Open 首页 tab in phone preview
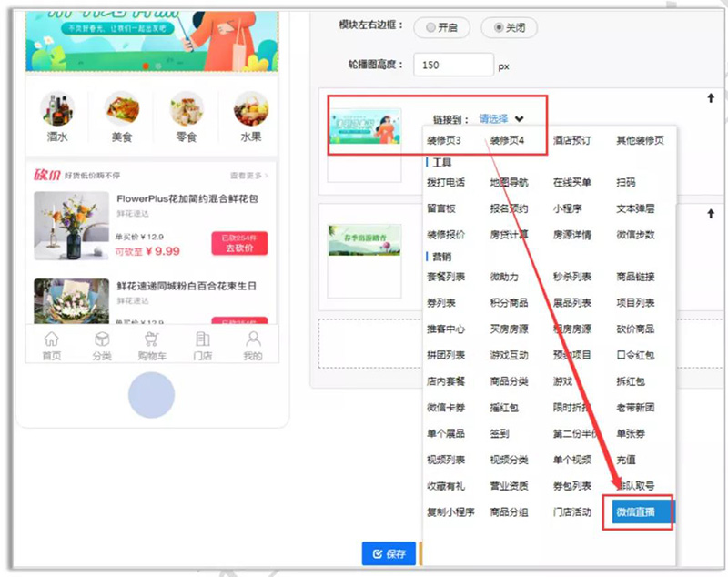This screenshot has width=728, height=577. point(52,346)
